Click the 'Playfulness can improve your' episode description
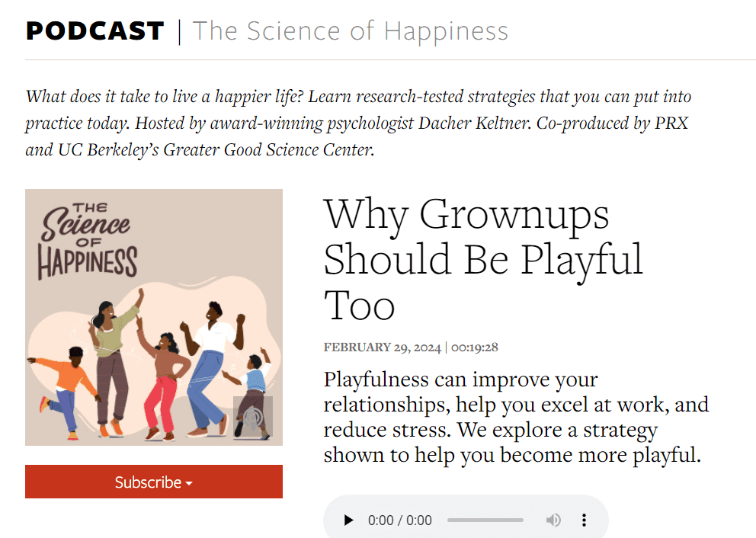Image resolution: width=756 pixels, height=538 pixels. (x=517, y=417)
